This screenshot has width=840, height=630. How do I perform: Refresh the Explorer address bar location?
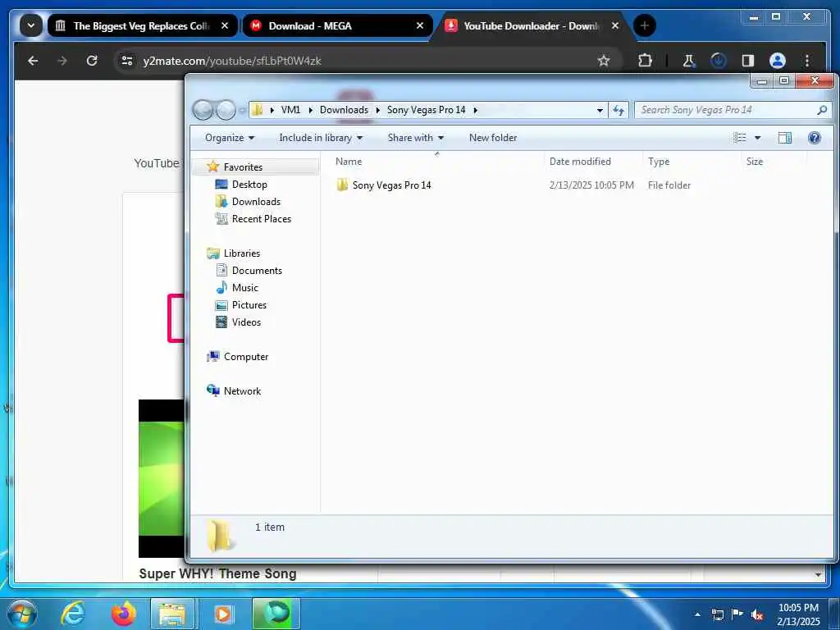coord(619,110)
